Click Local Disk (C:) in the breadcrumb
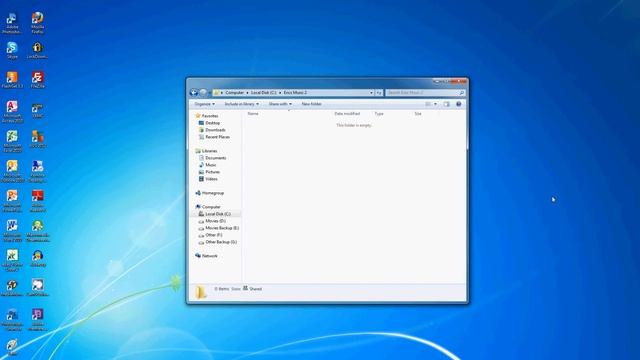Image resolution: width=640 pixels, height=360 pixels. (x=263, y=93)
